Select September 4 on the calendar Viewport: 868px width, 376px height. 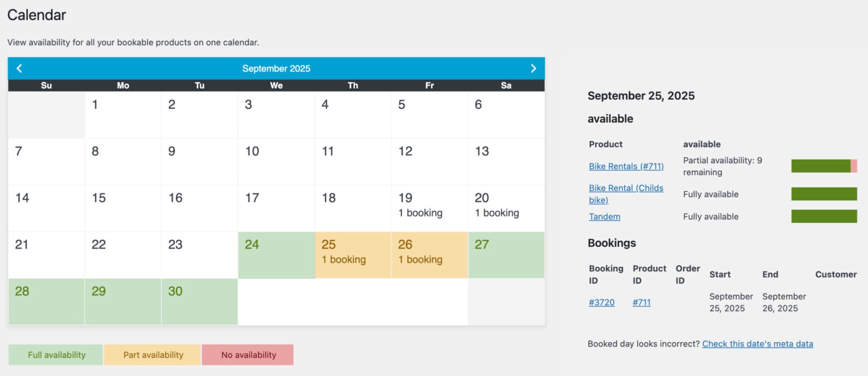(x=353, y=115)
